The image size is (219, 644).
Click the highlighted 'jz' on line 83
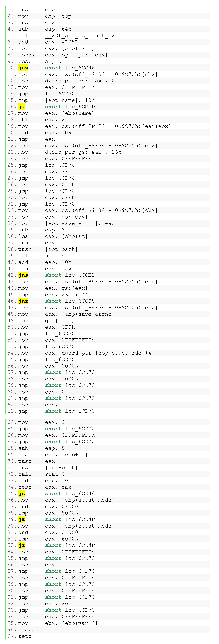[21, 545]
